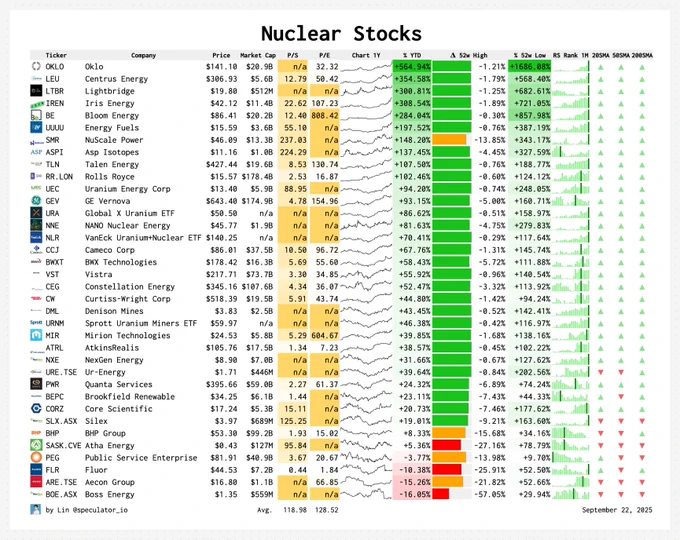Click the BE P/E value 808.42

click(324, 115)
